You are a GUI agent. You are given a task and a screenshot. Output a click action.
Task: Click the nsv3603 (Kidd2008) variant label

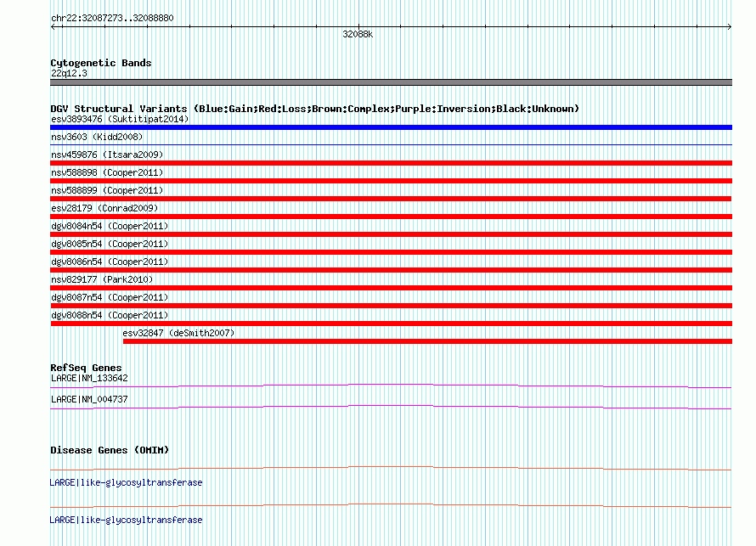coord(97,137)
